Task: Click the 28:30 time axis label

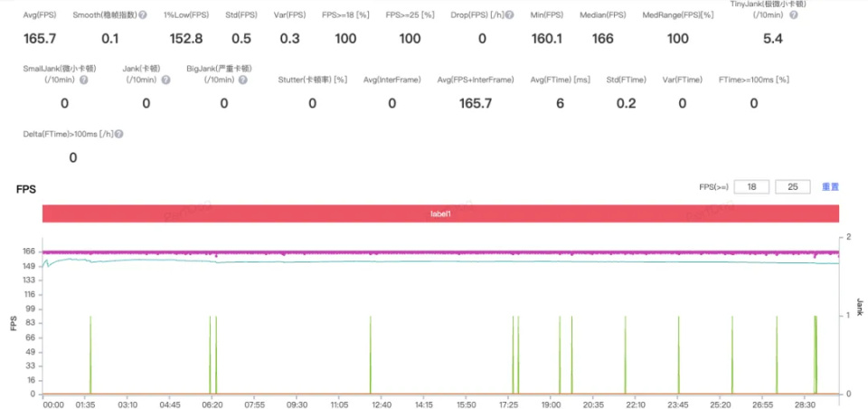Action: tap(805, 404)
